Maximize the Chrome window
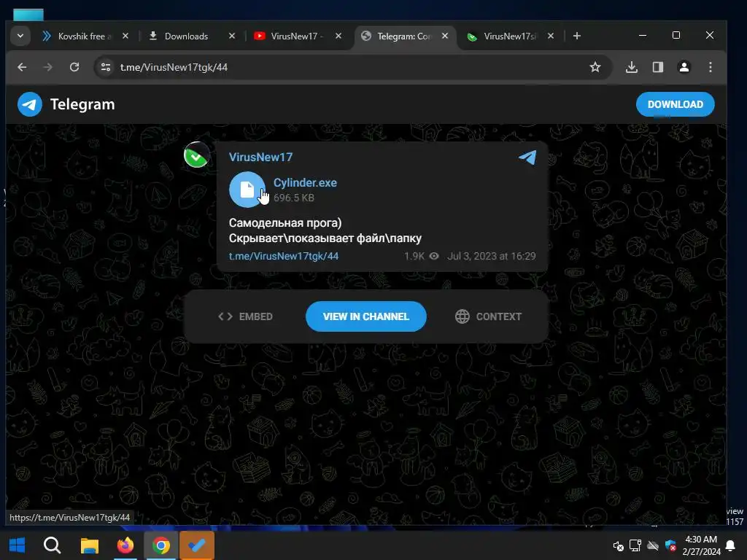Image resolution: width=747 pixels, height=560 pixels. pyautogui.click(x=676, y=36)
